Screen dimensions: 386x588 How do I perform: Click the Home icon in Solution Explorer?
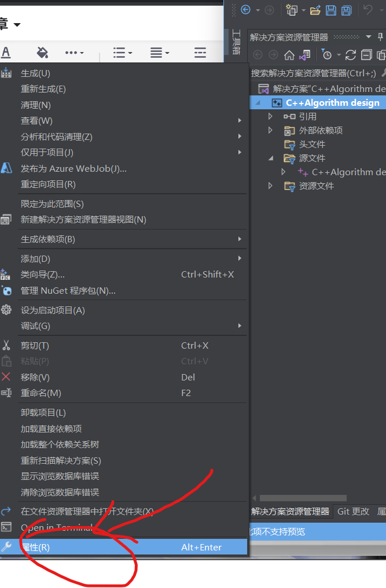coord(289,55)
